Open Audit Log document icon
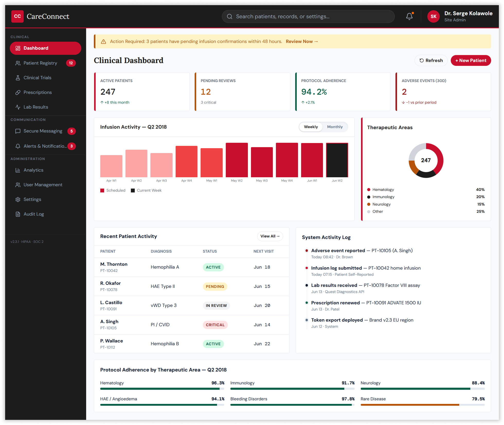The height and width of the screenshot is (425, 504). point(18,214)
